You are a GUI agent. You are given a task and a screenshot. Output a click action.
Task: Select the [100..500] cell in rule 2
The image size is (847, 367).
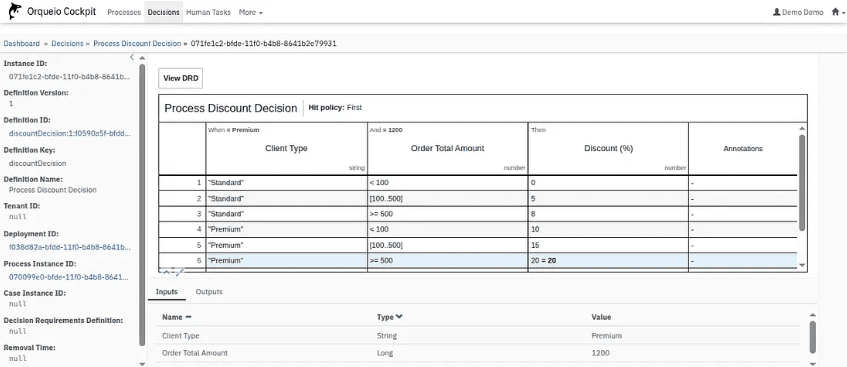(447, 198)
